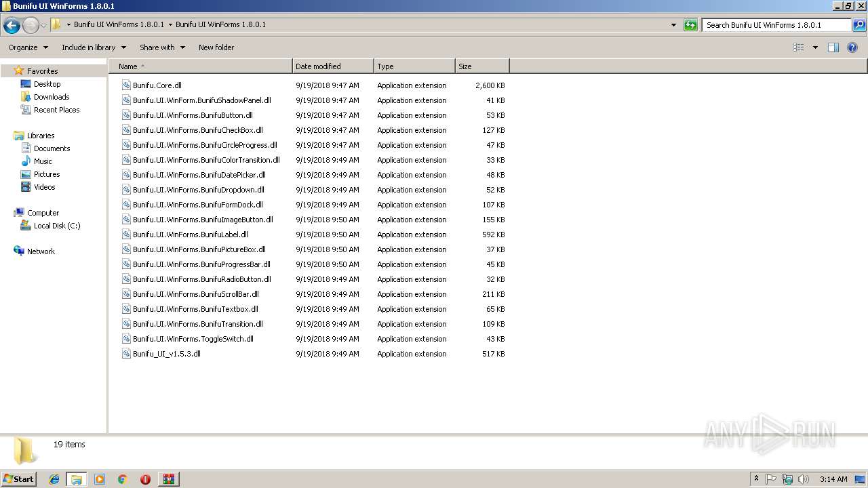Toggle the preview pane
The image size is (868, 488).
tap(833, 47)
